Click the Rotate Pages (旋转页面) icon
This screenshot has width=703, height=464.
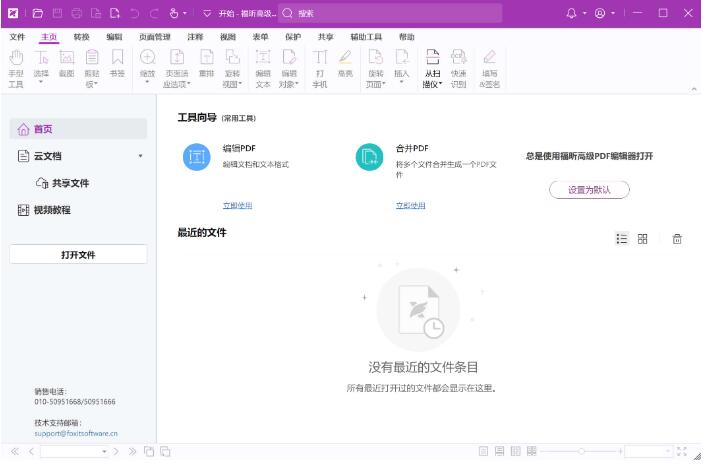coord(376,58)
